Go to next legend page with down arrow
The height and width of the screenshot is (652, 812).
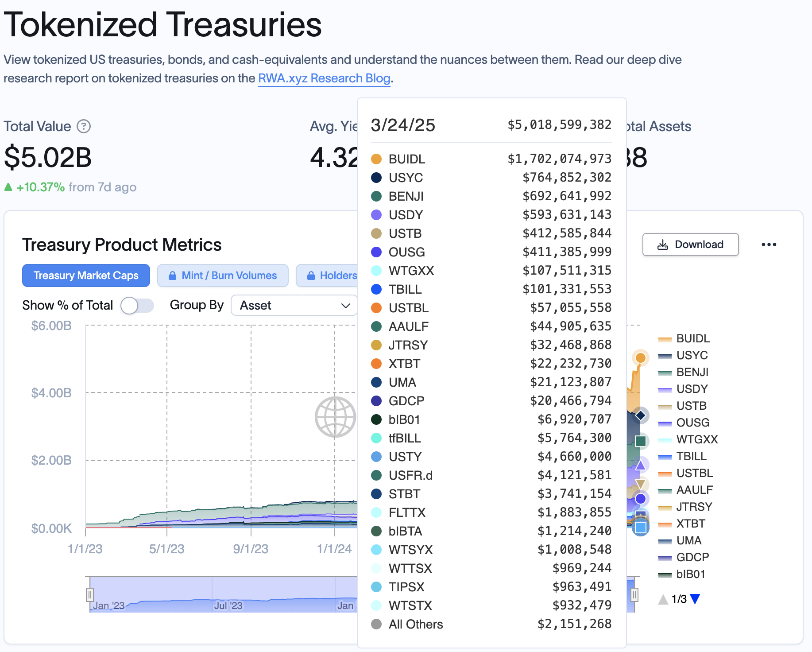click(695, 599)
